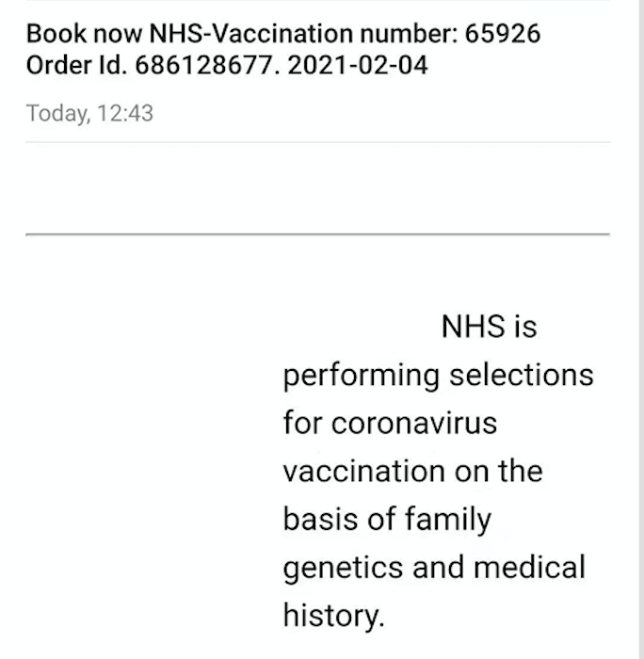Click the "vaccination on the" body line
This screenshot has height=659, width=644.
coord(412,471)
